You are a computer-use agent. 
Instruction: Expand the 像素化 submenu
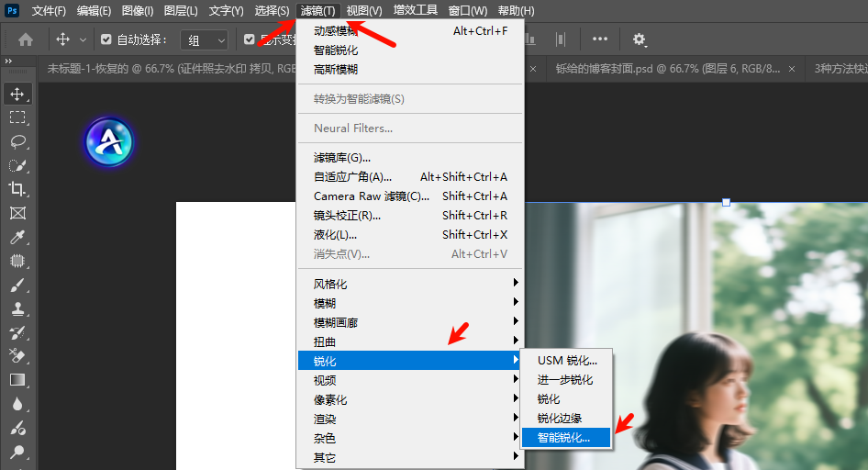(x=410, y=399)
